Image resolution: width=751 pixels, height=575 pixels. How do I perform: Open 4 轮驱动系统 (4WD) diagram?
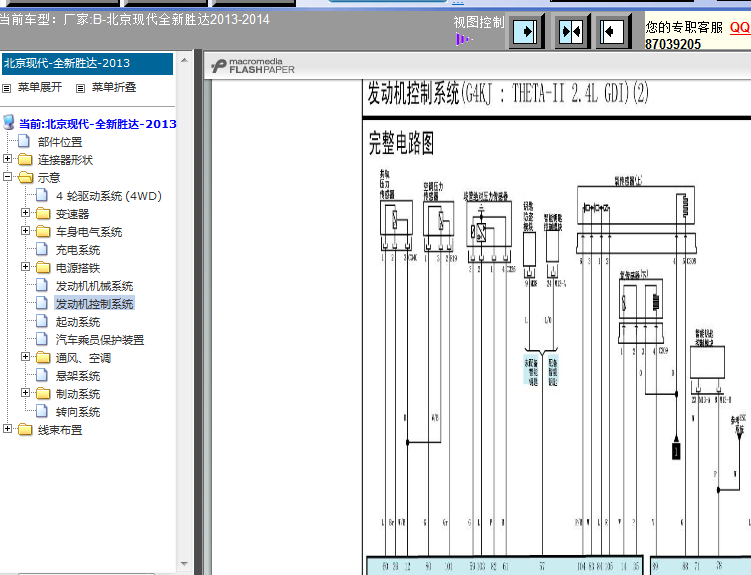point(109,196)
